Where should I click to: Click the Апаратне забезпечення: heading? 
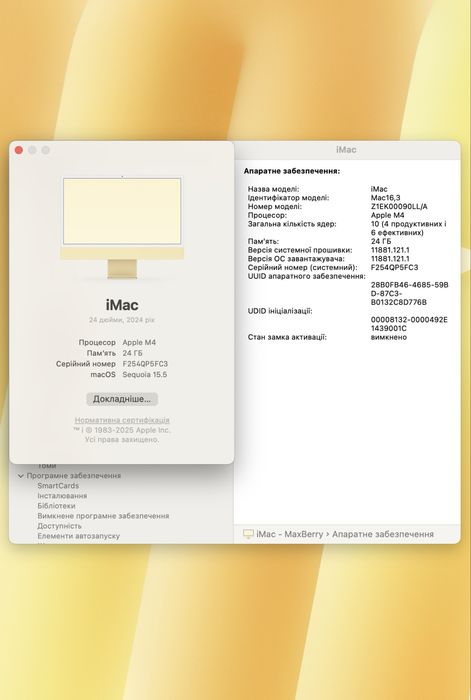[x=292, y=171]
